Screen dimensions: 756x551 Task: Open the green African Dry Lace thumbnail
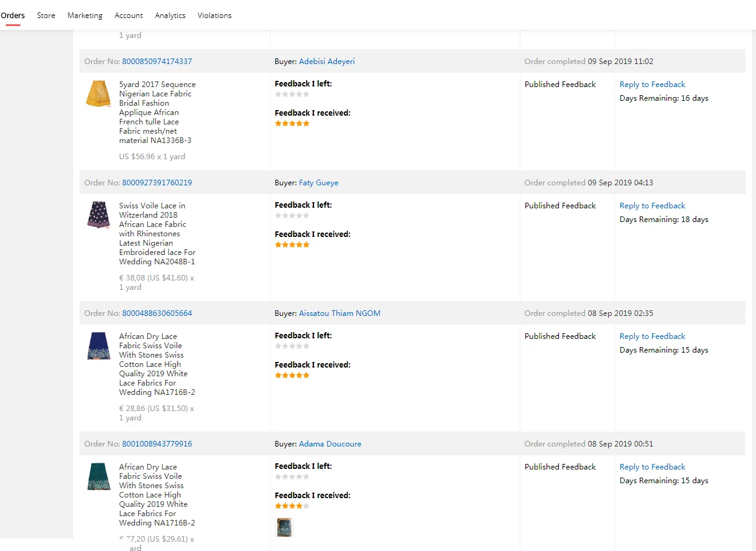pyautogui.click(x=98, y=476)
